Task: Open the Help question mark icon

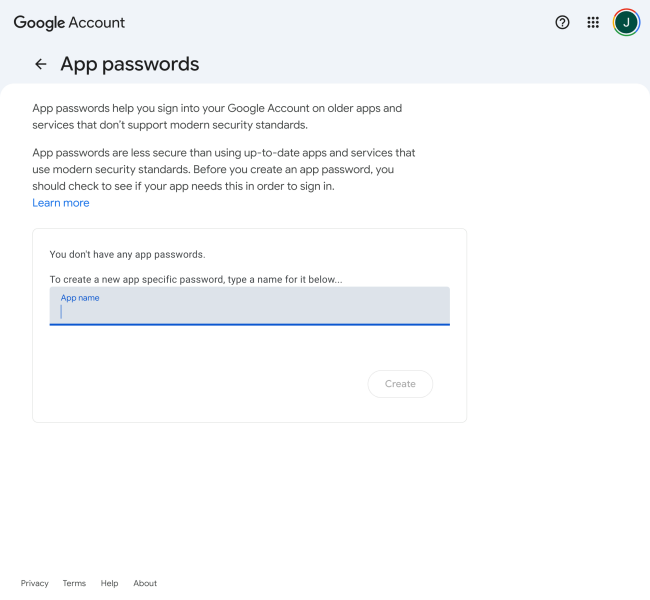Action: click(562, 22)
